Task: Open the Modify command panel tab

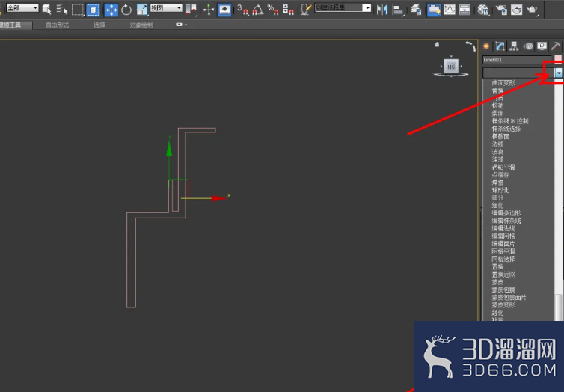Action: (500, 46)
